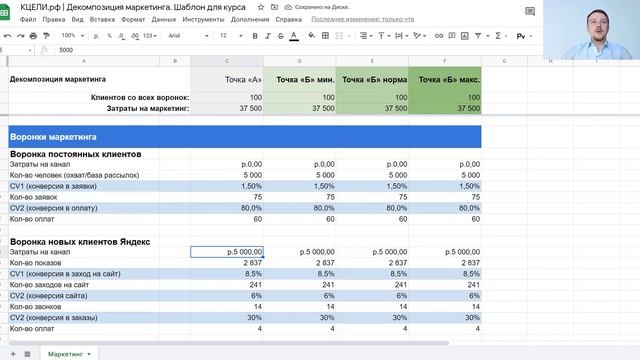Select the Точка «Б» мин. header cell
The height and width of the screenshot is (360, 640).
pos(300,80)
